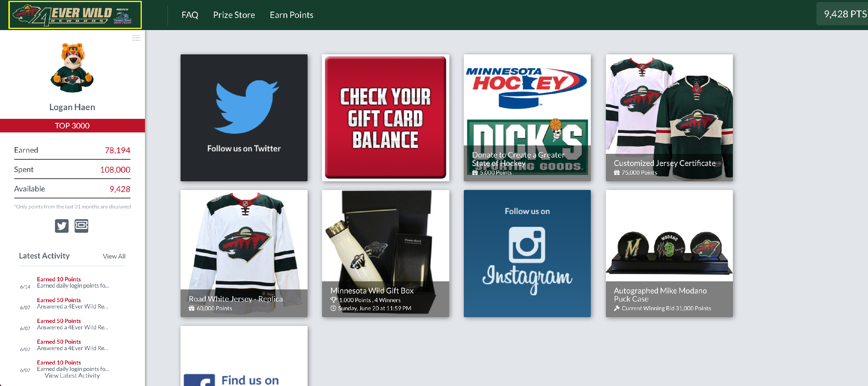This screenshot has width=868, height=386.
Task: Click the View Latest Activity link
Action: coord(72,375)
